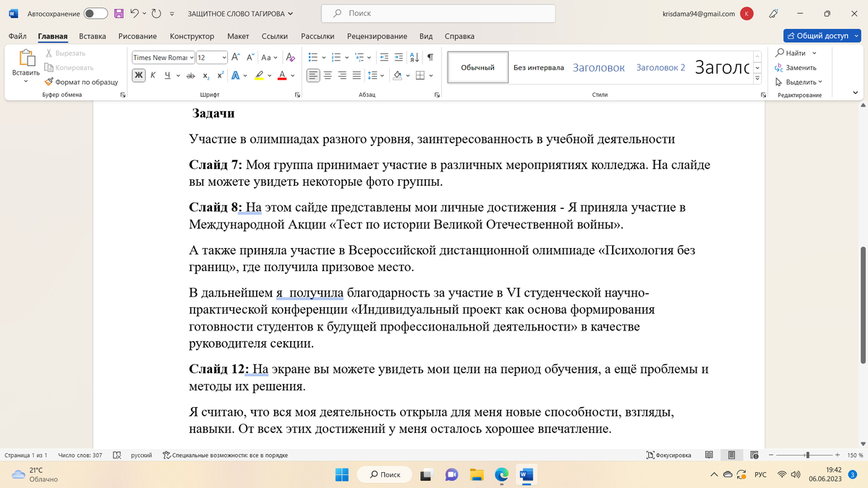Click the word count Число слов: 307
The image size is (868, 488).
(x=80, y=455)
